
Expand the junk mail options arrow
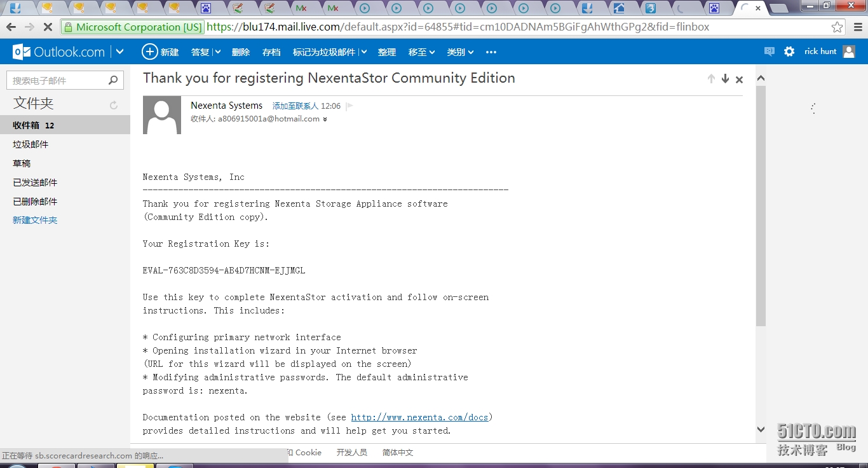[x=363, y=52]
